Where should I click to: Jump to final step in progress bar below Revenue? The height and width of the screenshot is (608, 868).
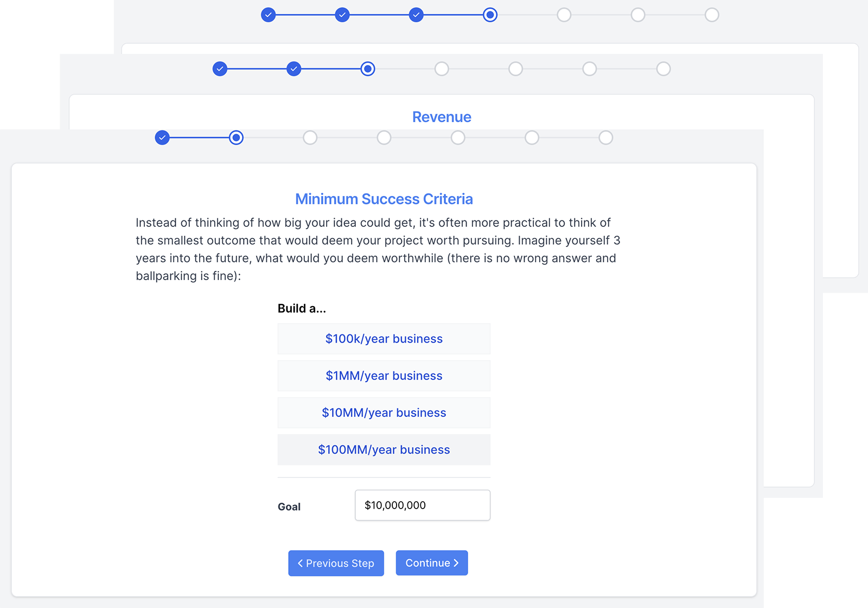pyautogui.click(x=605, y=138)
